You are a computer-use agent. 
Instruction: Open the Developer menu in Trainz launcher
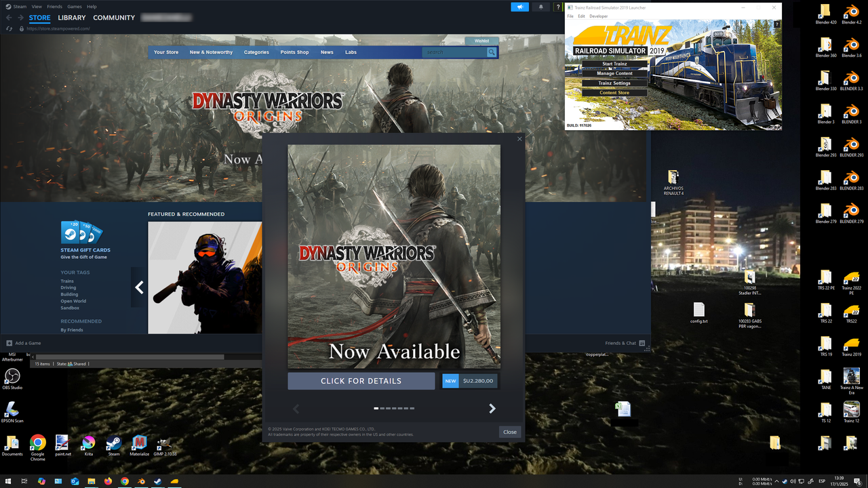[x=599, y=16]
